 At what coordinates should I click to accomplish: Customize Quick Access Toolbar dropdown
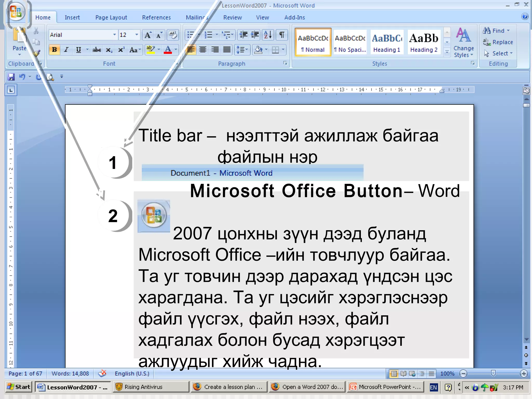tap(62, 77)
